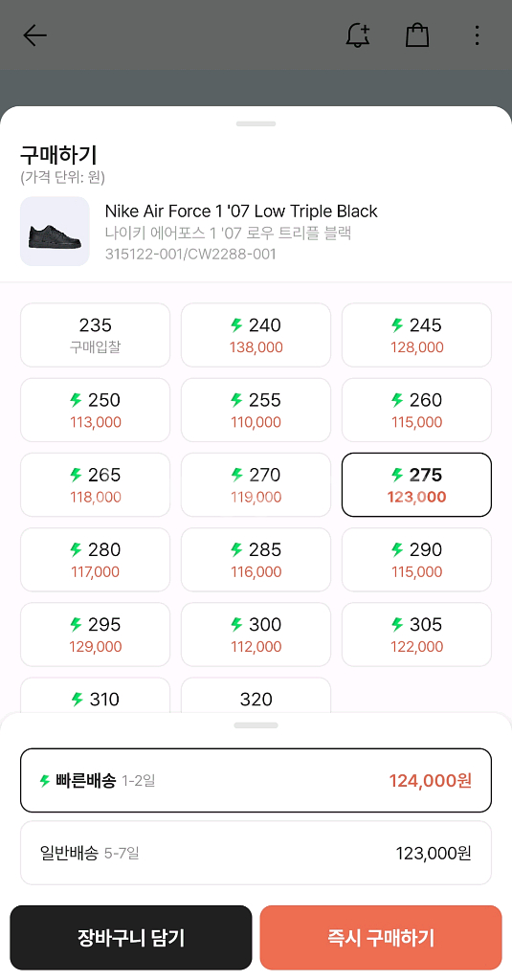Select size 320 option
Viewport: 512px width, 980px height.
pyautogui.click(x=256, y=696)
